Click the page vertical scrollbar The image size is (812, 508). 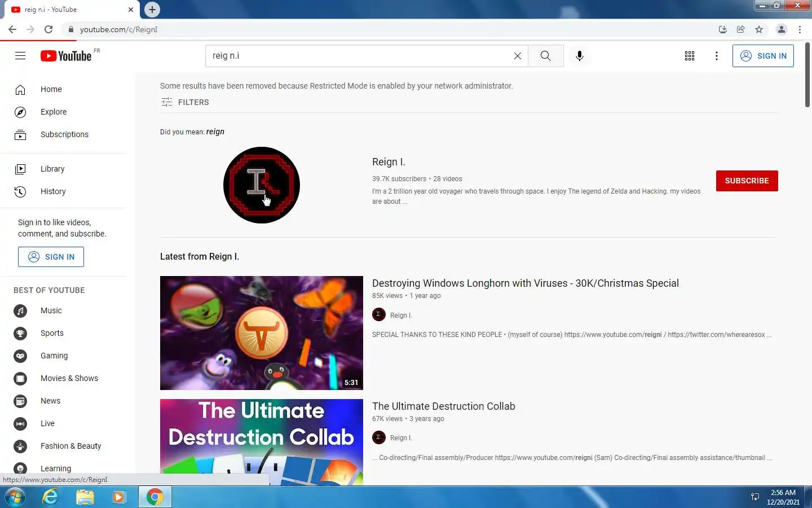point(807,74)
